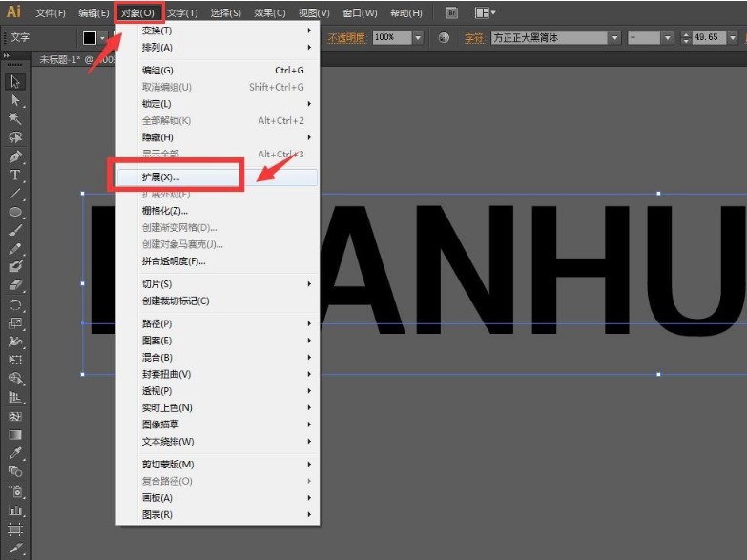The height and width of the screenshot is (560, 747).
Task: Expand the 路径(P) submenu
Action: click(218, 323)
